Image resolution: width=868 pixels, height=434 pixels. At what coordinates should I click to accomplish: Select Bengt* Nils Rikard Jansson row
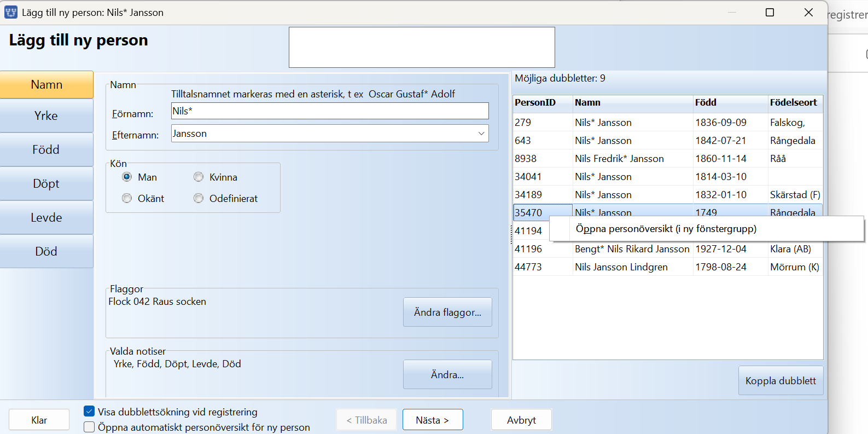[668, 249]
